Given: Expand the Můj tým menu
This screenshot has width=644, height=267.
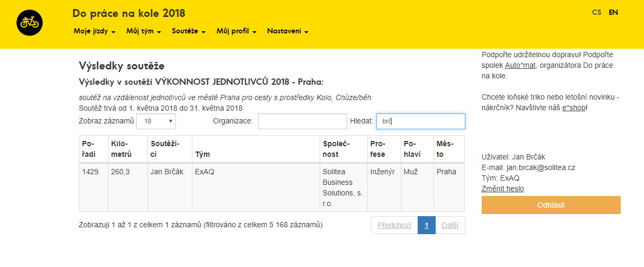Looking at the screenshot, I should point(143,31).
